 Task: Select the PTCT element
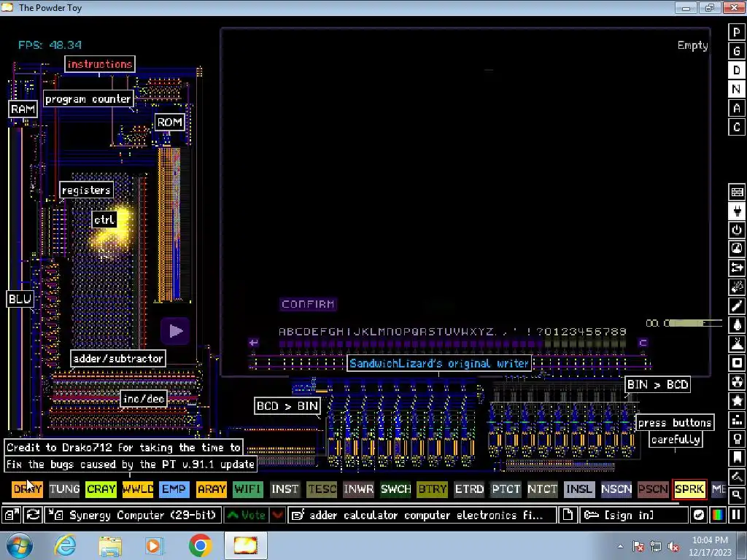pos(506,489)
